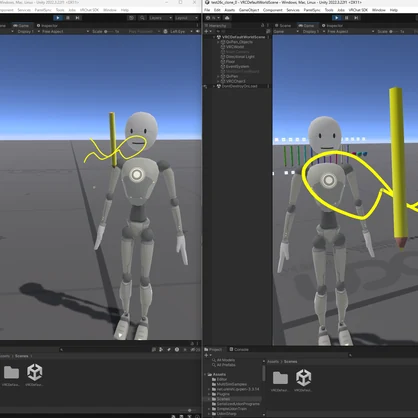
Task: Open Help menu in left window
Action: point(125,10)
